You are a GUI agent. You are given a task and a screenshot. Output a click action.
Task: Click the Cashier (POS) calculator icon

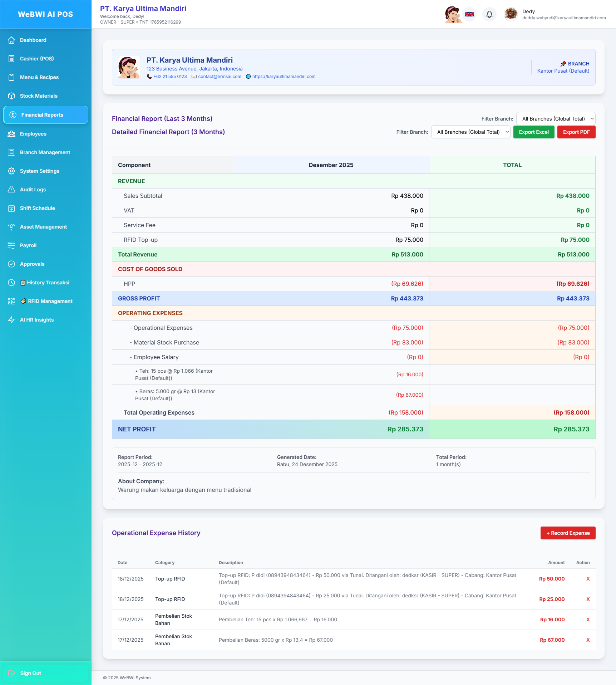pos(11,59)
